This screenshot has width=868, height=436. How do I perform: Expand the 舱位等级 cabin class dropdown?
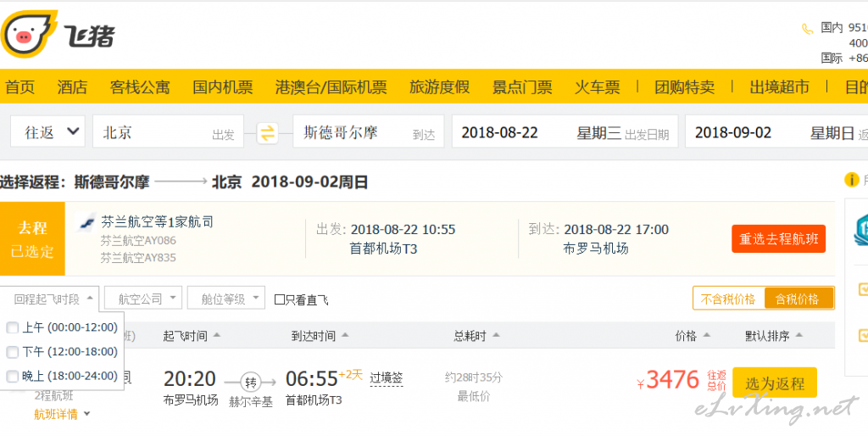tap(227, 299)
